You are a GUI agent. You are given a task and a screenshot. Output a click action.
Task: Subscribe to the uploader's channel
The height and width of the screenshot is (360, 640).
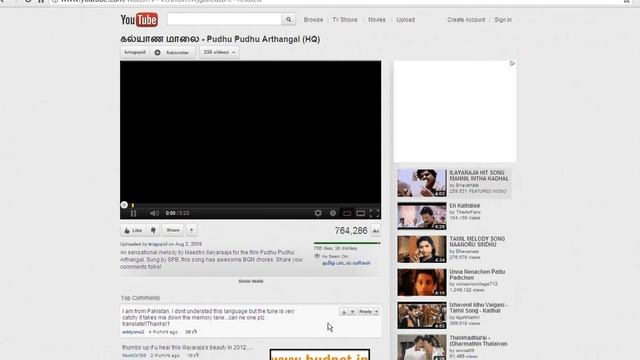(173, 52)
